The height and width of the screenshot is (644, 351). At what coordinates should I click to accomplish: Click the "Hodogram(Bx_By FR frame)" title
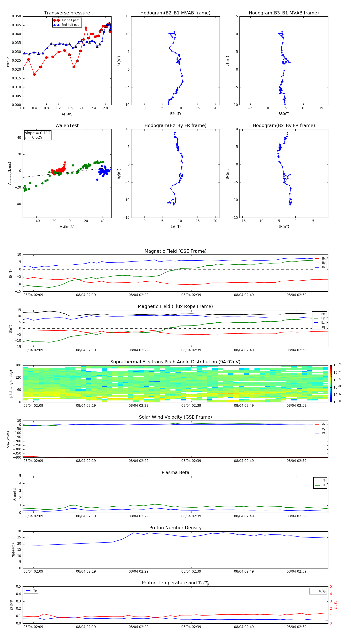(x=284, y=125)
